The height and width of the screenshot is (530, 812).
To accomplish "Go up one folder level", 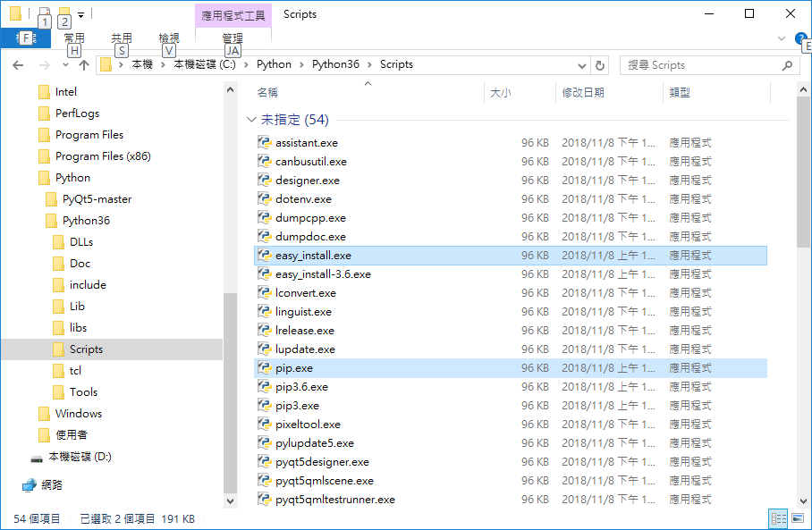I will tap(84, 65).
